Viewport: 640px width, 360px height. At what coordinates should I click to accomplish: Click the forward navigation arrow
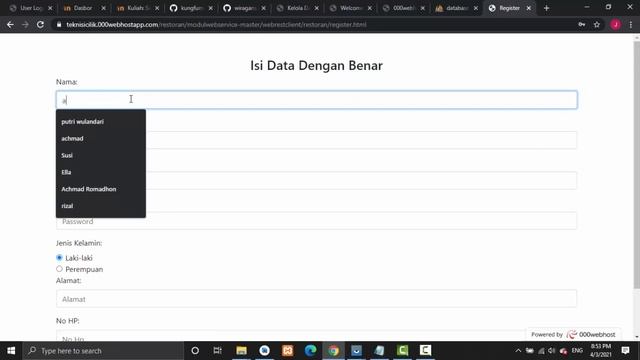click(25, 24)
